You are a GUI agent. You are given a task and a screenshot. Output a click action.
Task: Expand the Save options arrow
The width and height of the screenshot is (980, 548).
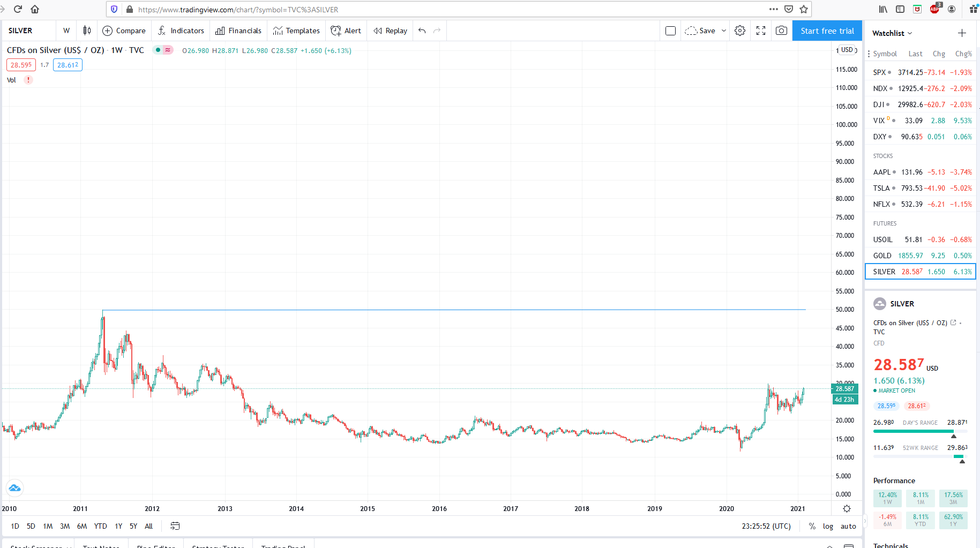724,31
